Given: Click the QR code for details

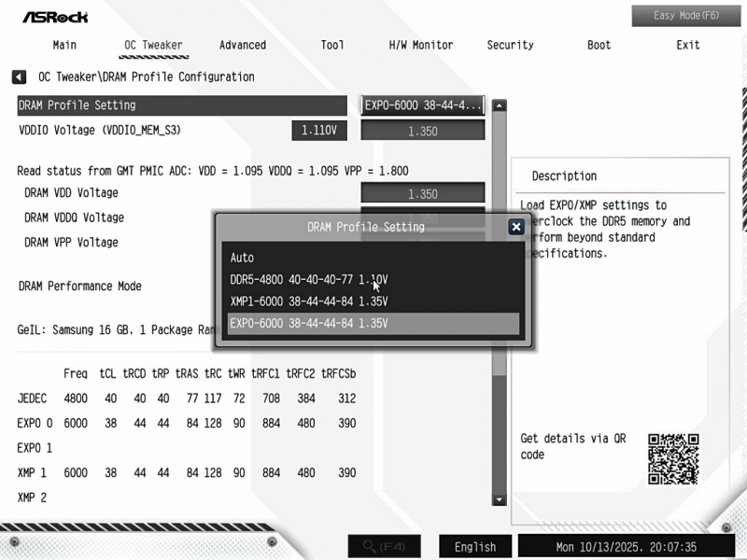Looking at the screenshot, I should pos(673,458).
